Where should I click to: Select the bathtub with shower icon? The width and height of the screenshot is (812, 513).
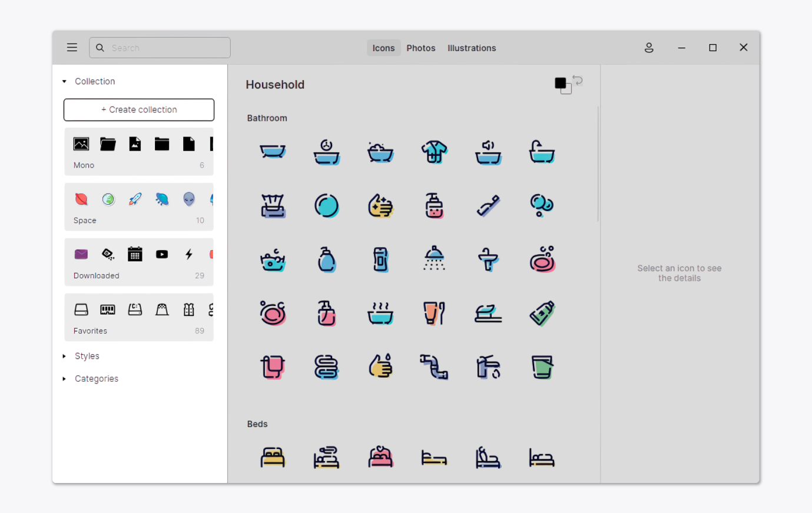coord(542,152)
